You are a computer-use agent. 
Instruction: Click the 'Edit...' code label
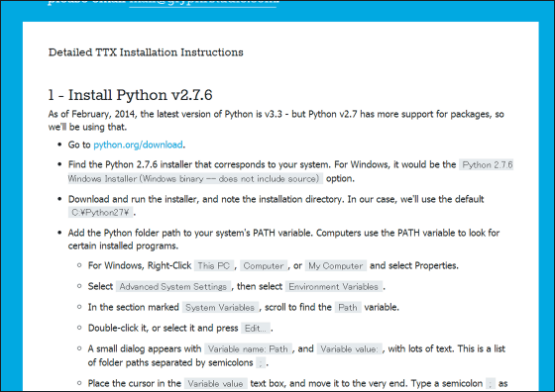pyautogui.click(x=256, y=329)
